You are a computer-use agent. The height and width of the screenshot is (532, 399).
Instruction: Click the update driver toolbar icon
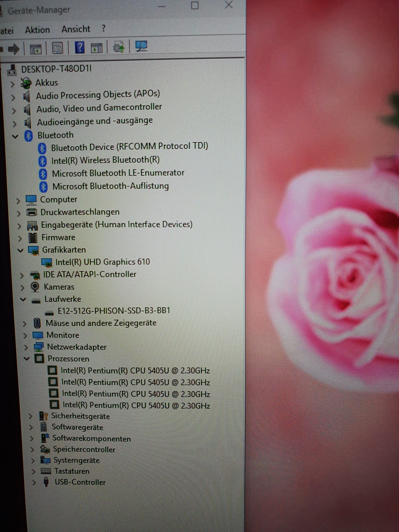pos(119,47)
